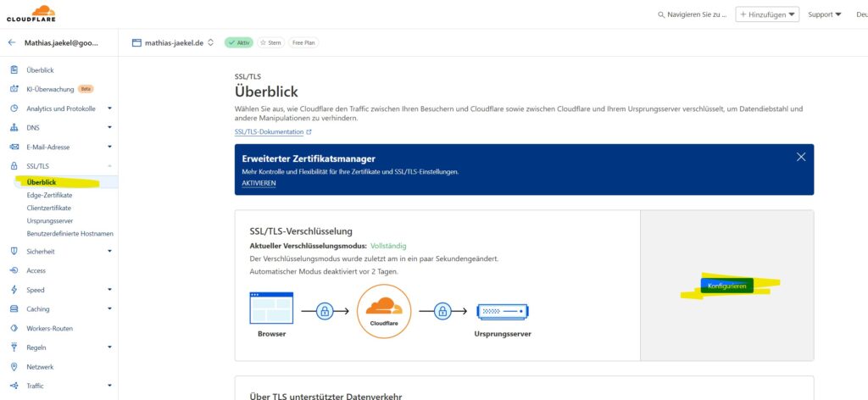Select Ursprungsserver in the sidebar
Image resolution: width=868 pixels, height=400 pixels.
coord(49,220)
